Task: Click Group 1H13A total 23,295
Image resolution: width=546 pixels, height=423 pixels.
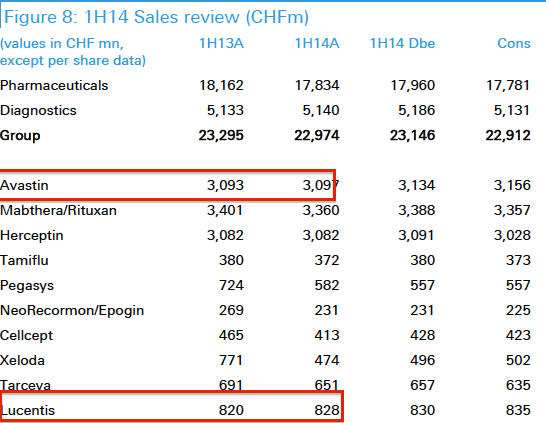Action: click(221, 136)
